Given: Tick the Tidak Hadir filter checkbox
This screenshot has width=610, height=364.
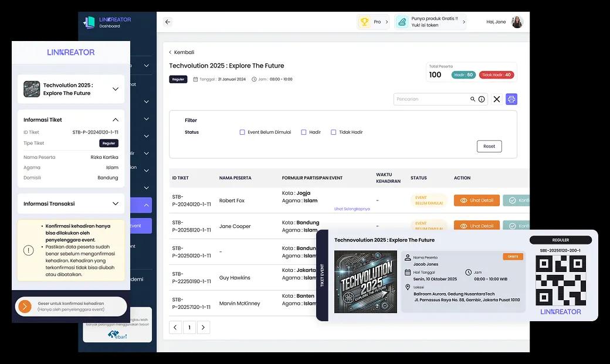Looking at the screenshot, I should coord(334,132).
